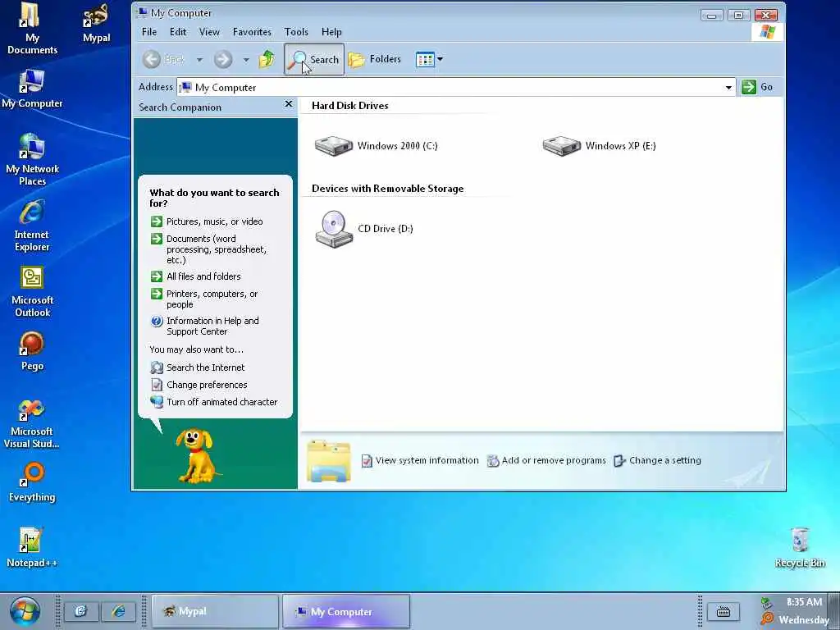
Task: Click My Computer taskbar button
Action: (x=346, y=611)
